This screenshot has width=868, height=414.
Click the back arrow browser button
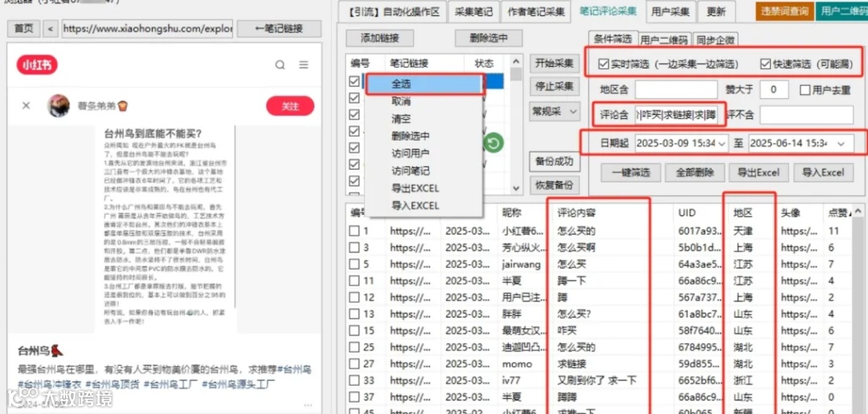coord(51,29)
